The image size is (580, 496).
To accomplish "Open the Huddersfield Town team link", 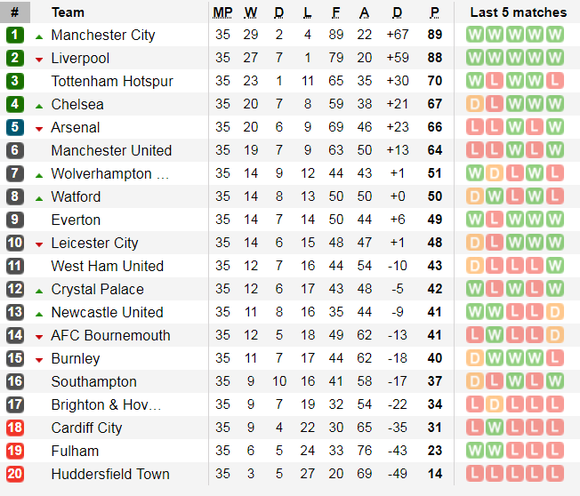I will tap(110, 474).
